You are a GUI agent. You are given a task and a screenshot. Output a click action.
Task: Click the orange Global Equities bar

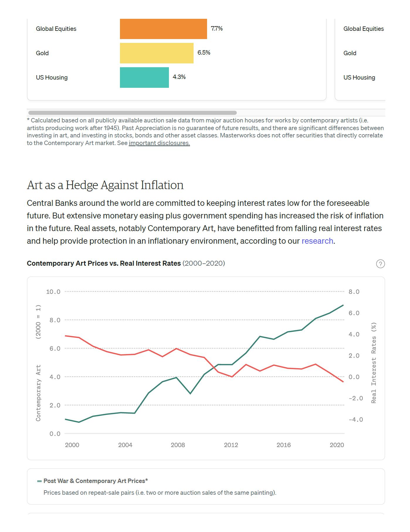163,29
